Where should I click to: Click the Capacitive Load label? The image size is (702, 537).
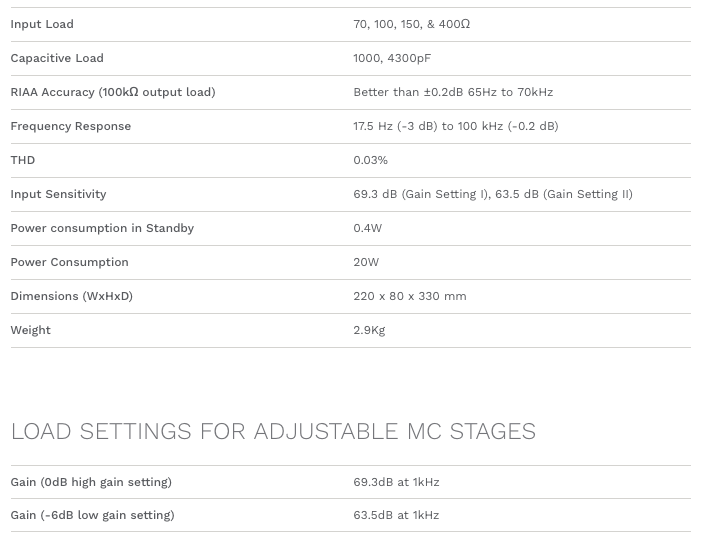(57, 58)
